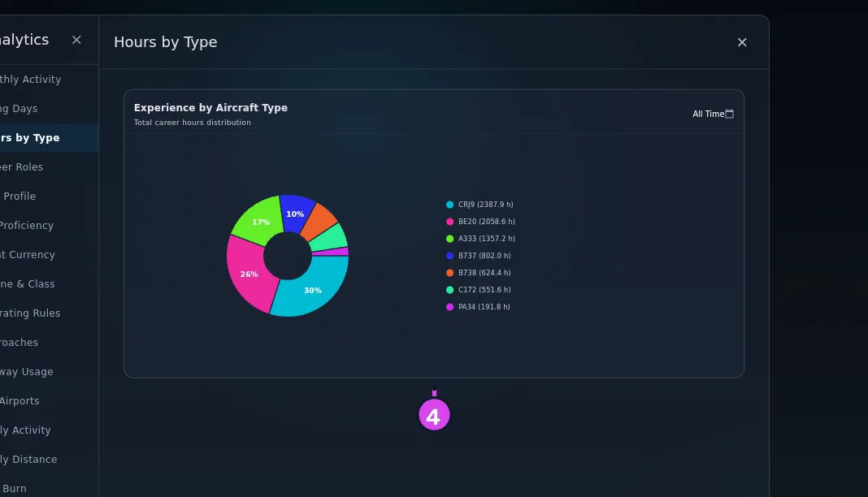Click the cyan CRJ9 legend dot
Screen dimensions: 868x497
coord(450,205)
